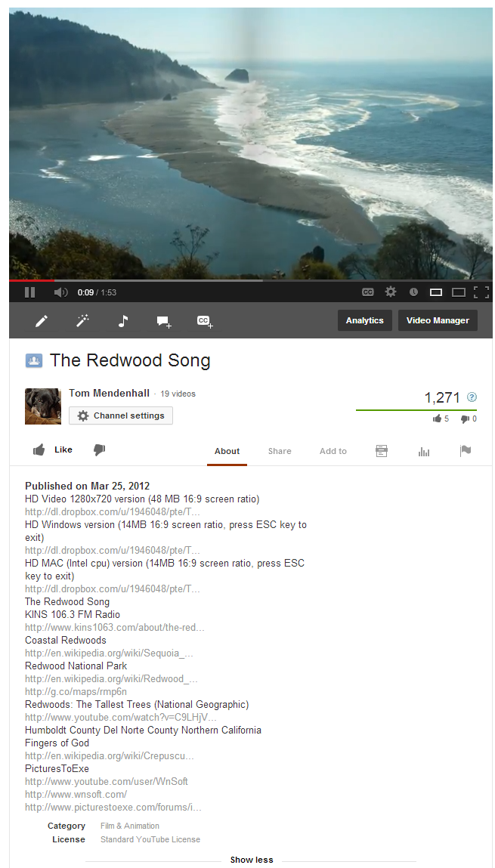Click the Watch Later clock icon
The width and height of the screenshot is (495, 868).
pos(413,292)
